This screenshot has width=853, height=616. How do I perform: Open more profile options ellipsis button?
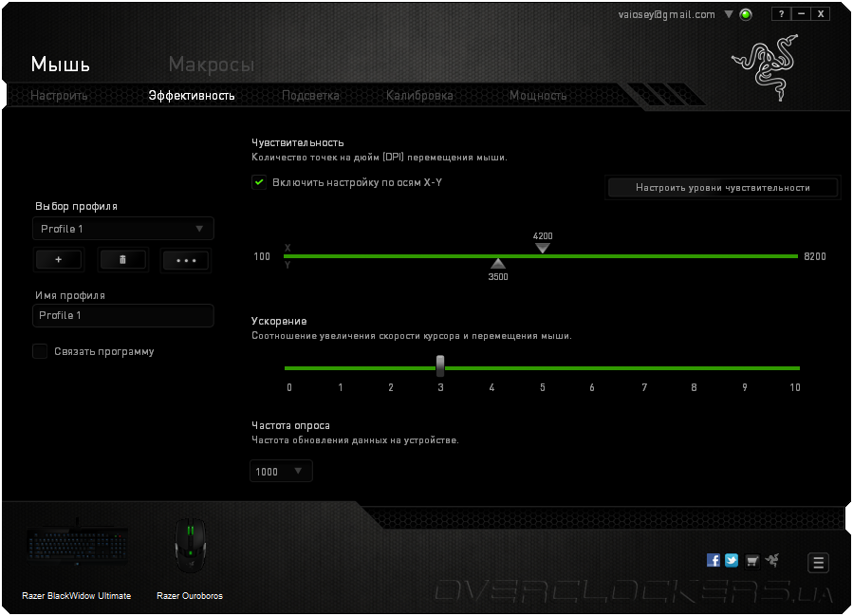tap(186, 260)
